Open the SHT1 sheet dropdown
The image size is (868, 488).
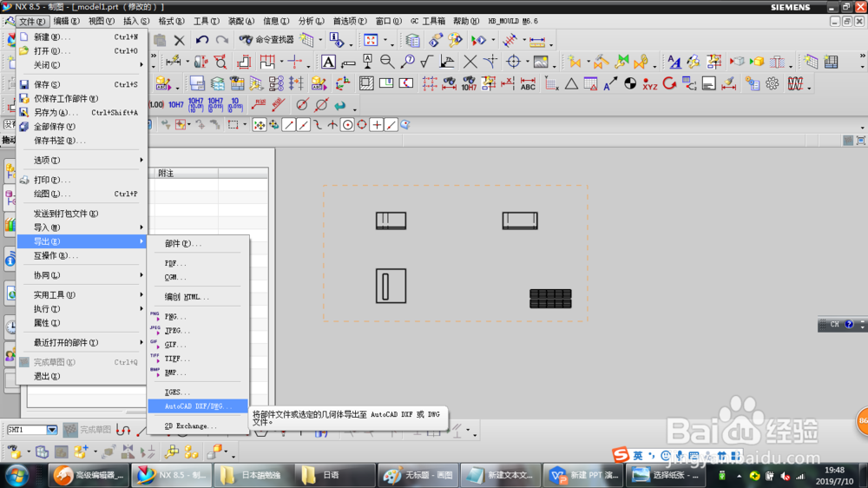[x=51, y=430]
